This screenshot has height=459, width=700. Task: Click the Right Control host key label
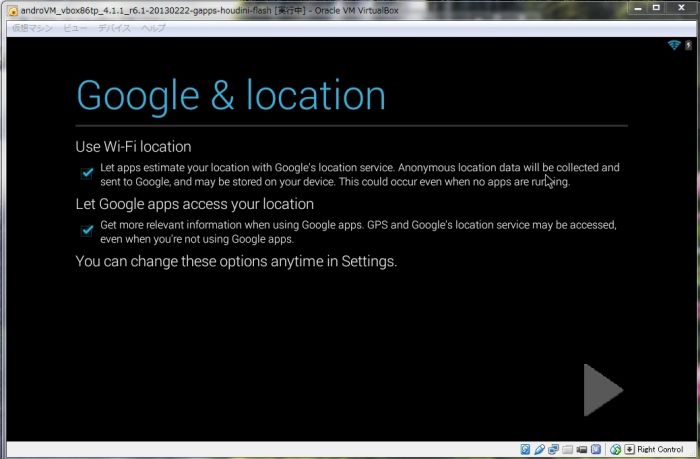[x=660, y=449]
